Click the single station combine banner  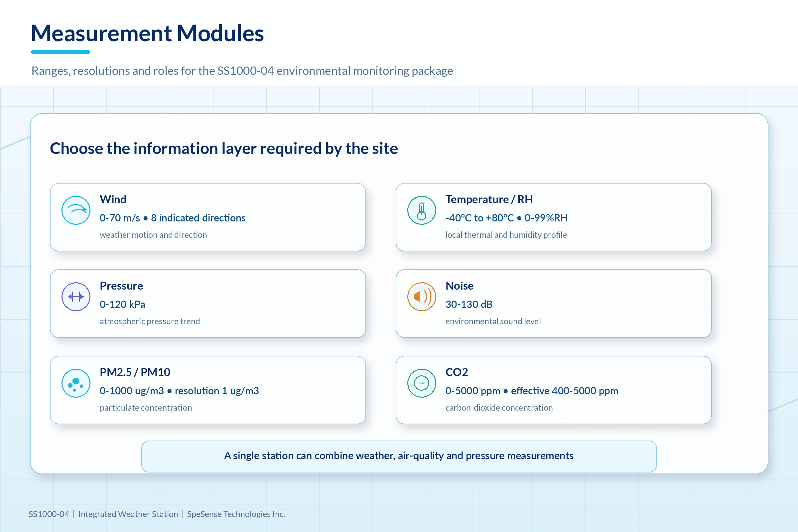[x=399, y=456]
